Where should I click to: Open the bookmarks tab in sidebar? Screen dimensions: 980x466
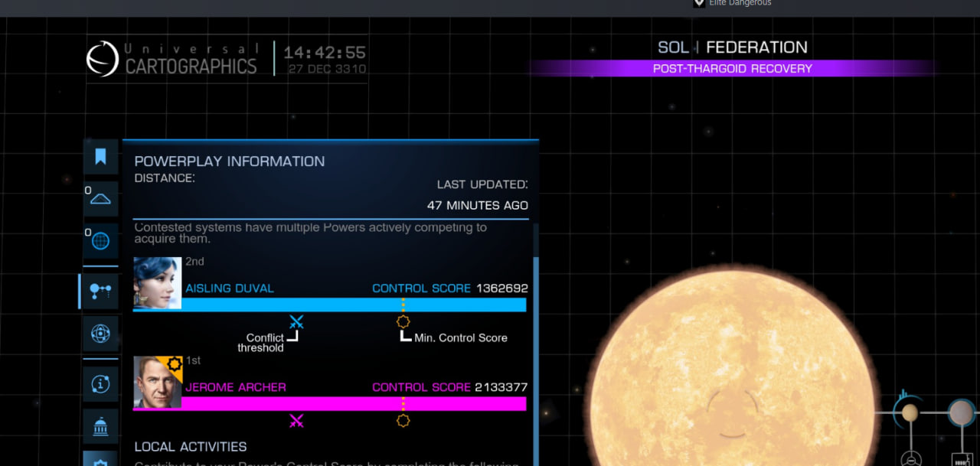pyautogui.click(x=100, y=157)
